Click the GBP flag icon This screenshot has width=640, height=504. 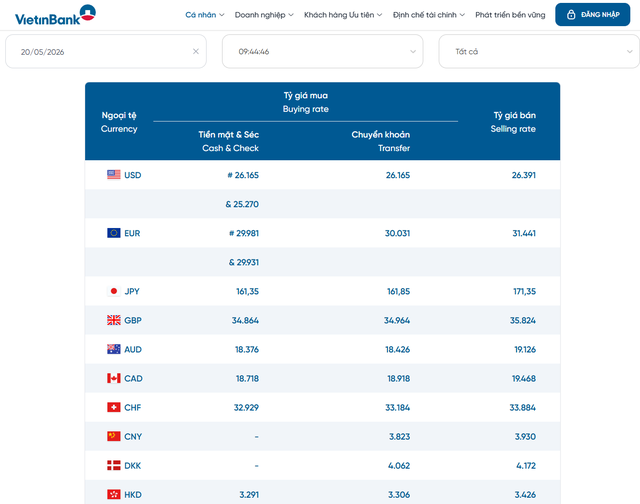click(x=113, y=320)
